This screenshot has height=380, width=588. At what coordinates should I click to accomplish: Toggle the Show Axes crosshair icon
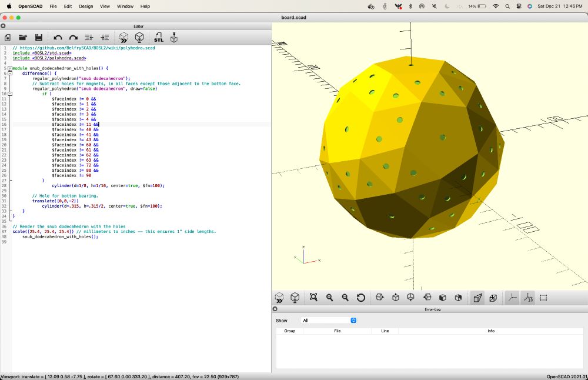[511, 298]
